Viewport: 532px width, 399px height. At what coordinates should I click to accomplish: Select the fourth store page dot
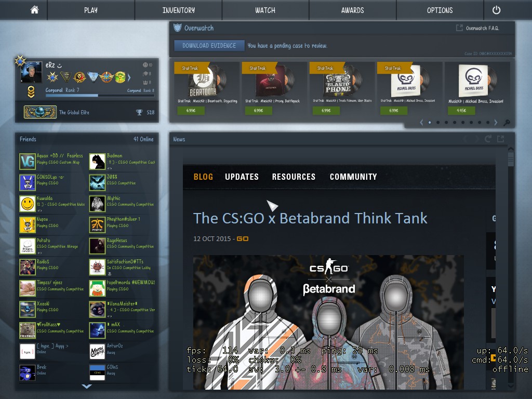pyautogui.click(x=455, y=123)
